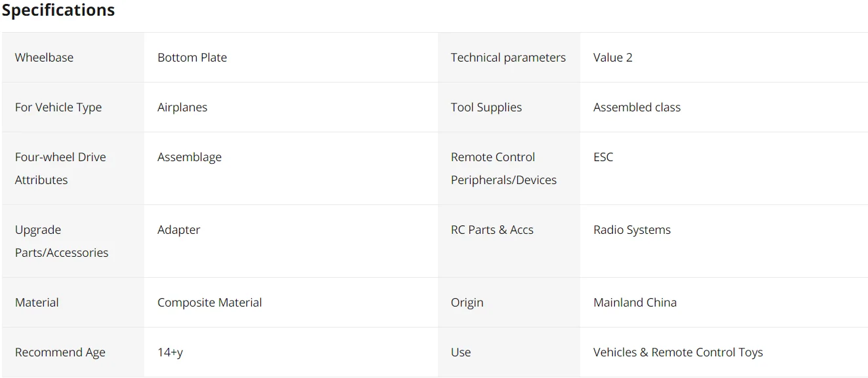Click the Specifications heading
Image resolution: width=868 pixels, height=378 pixels.
click(x=58, y=10)
